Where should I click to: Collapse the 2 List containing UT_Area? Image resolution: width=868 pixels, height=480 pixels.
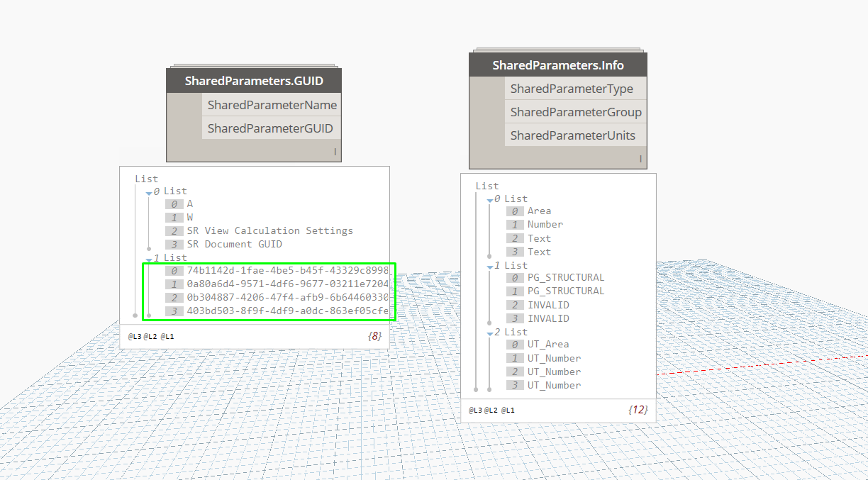(x=489, y=333)
